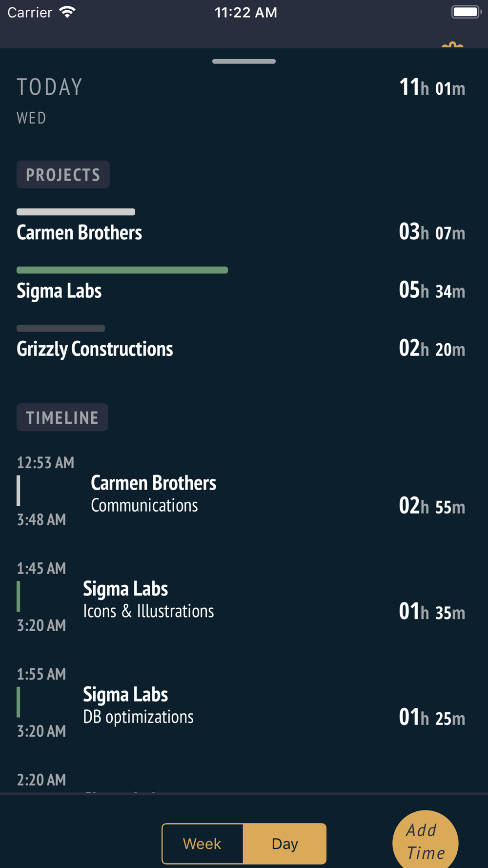Tap the sheet drag handle bar
Viewport: 488px width, 868px height.
[244, 62]
